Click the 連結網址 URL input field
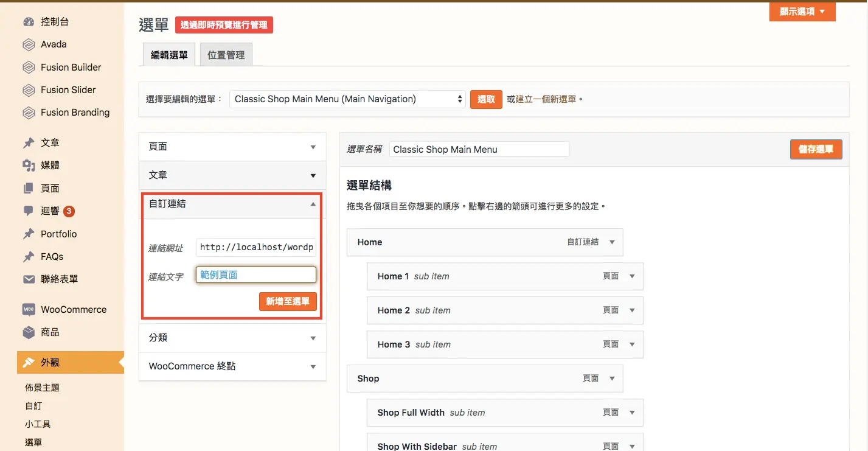 [x=256, y=248]
